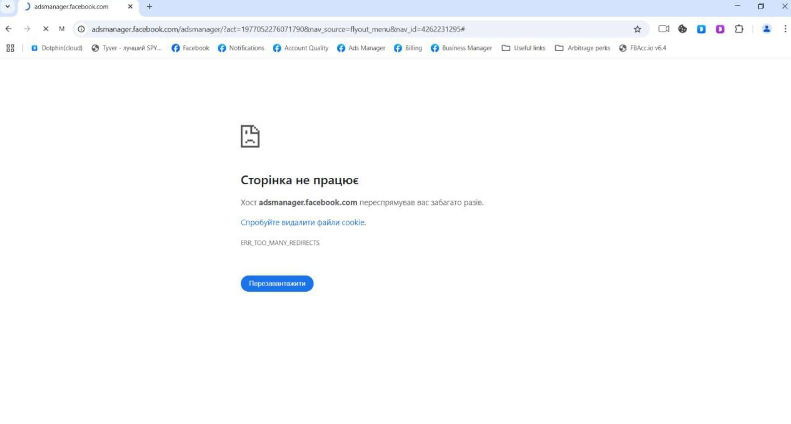Open the tab search dropdown arrow
Image resolution: width=791 pixels, height=424 pixels.
(x=8, y=7)
